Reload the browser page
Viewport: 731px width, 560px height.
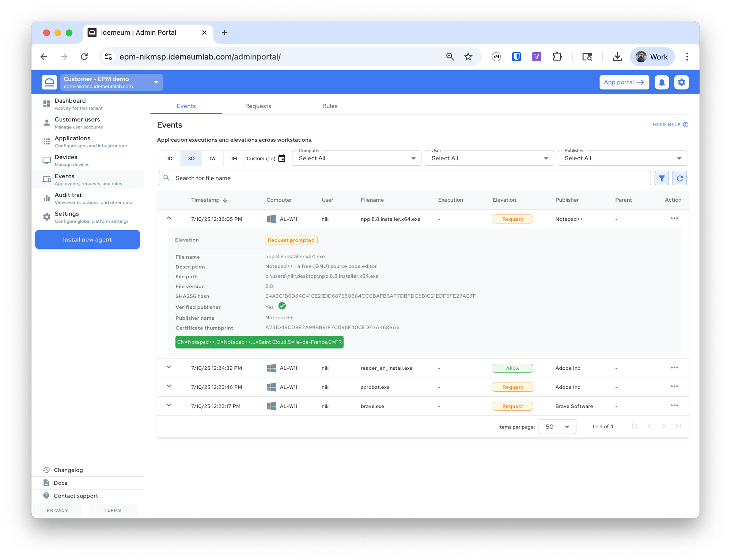[84, 57]
